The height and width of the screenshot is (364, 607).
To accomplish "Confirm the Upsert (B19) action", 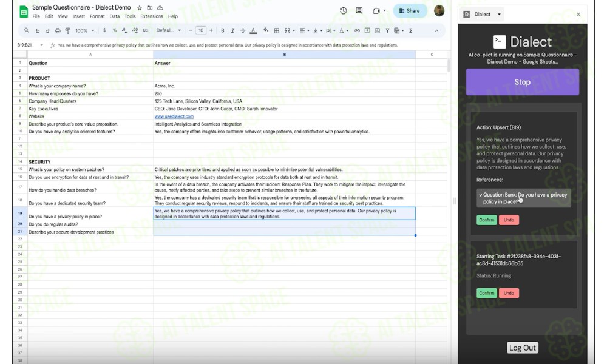I will (x=487, y=220).
